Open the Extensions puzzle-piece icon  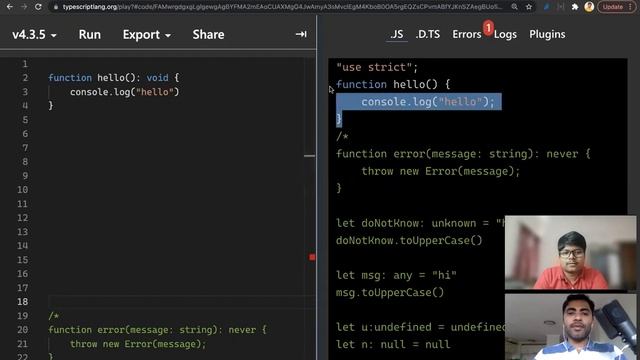[575, 7]
